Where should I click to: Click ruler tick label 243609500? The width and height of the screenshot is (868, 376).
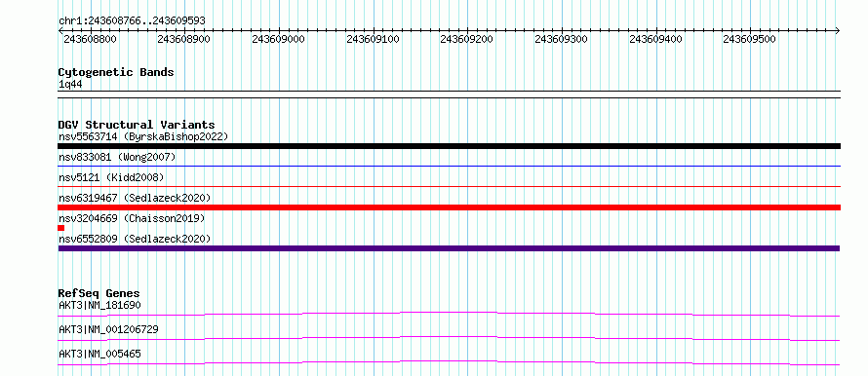tap(750, 39)
